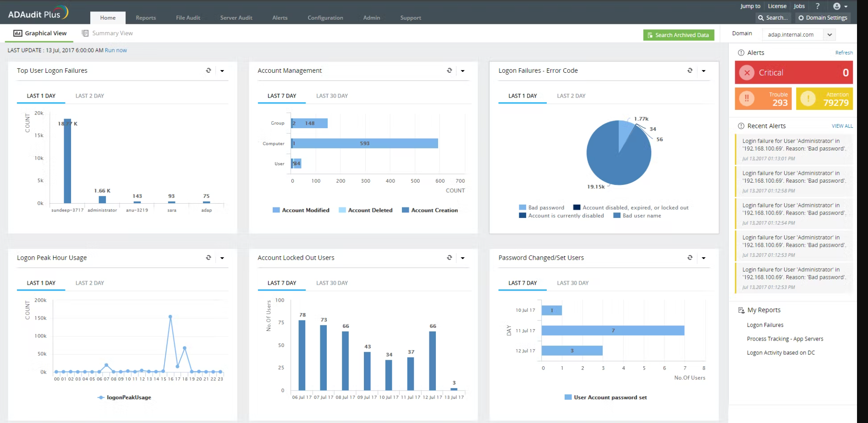Click the help question mark icon
This screenshot has height=423, width=868.
[x=818, y=6]
